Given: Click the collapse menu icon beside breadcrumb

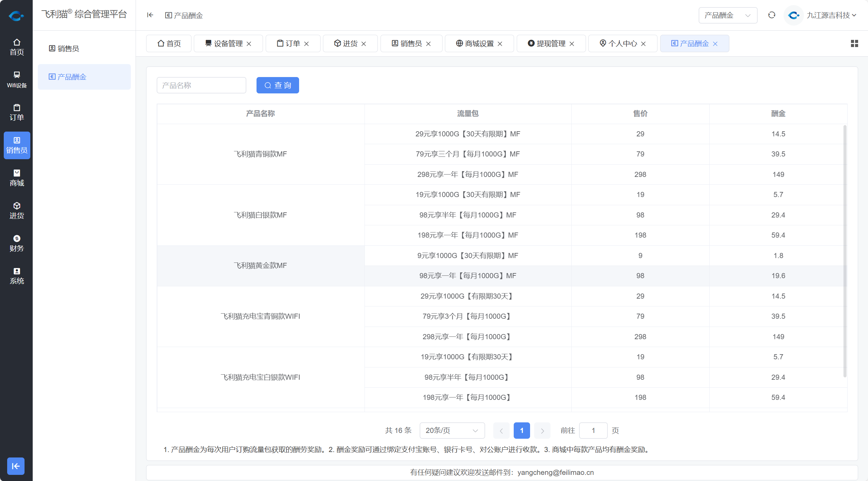Looking at the screenshot, I should coord(150,15).
